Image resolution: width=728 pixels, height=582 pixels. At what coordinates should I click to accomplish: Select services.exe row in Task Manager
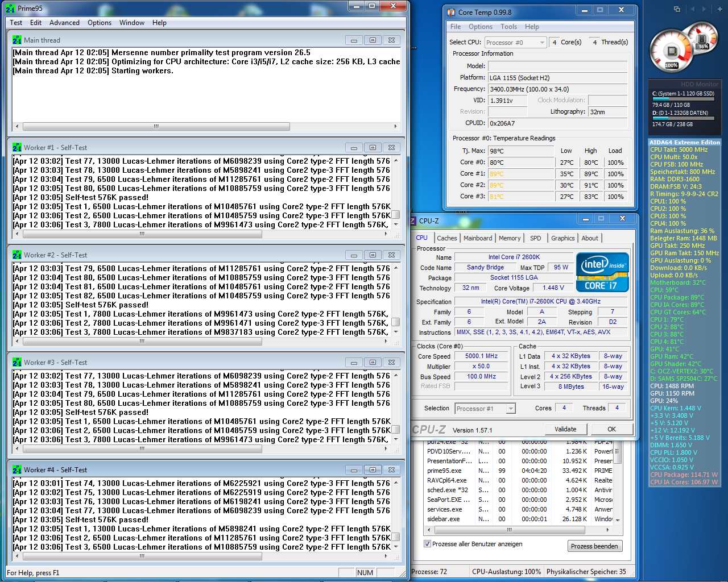coord(519,509)
